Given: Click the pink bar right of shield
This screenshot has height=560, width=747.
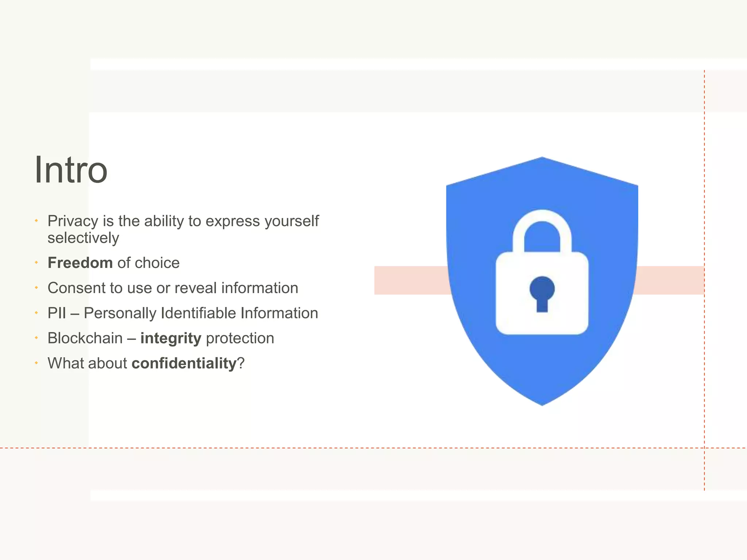Looking at the screenshot, I should pos(669,280).
